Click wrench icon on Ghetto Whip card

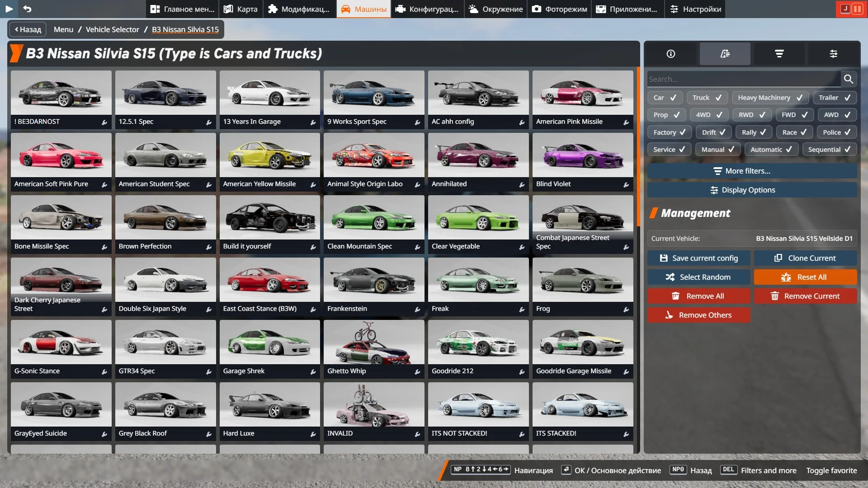pyautogui.click(x=417, y=371)
